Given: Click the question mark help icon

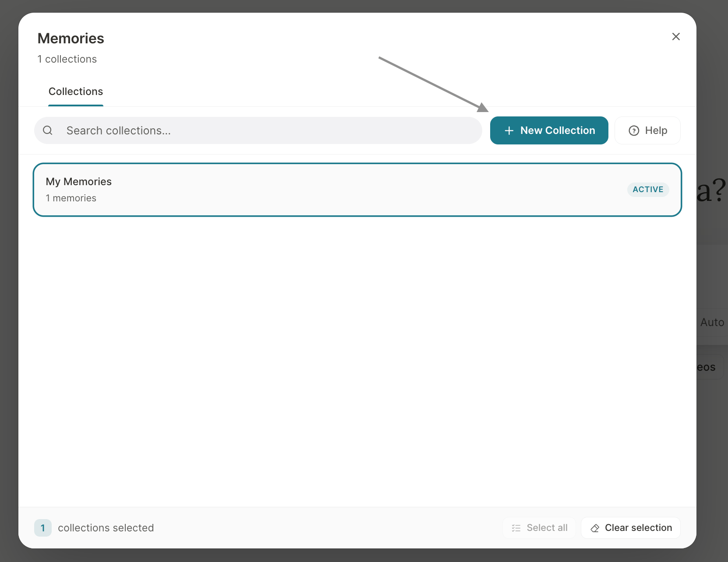Looking at the screenshot, I should (x=634, y=130).
